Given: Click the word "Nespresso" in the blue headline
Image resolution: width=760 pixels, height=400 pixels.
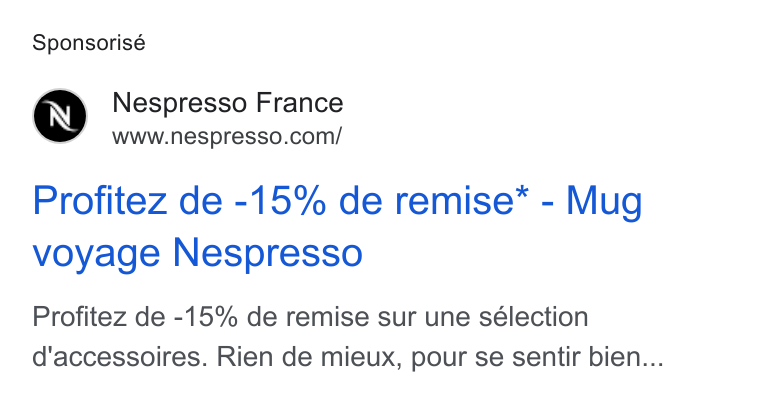Looking at the screenshot, I should point(268,252).
